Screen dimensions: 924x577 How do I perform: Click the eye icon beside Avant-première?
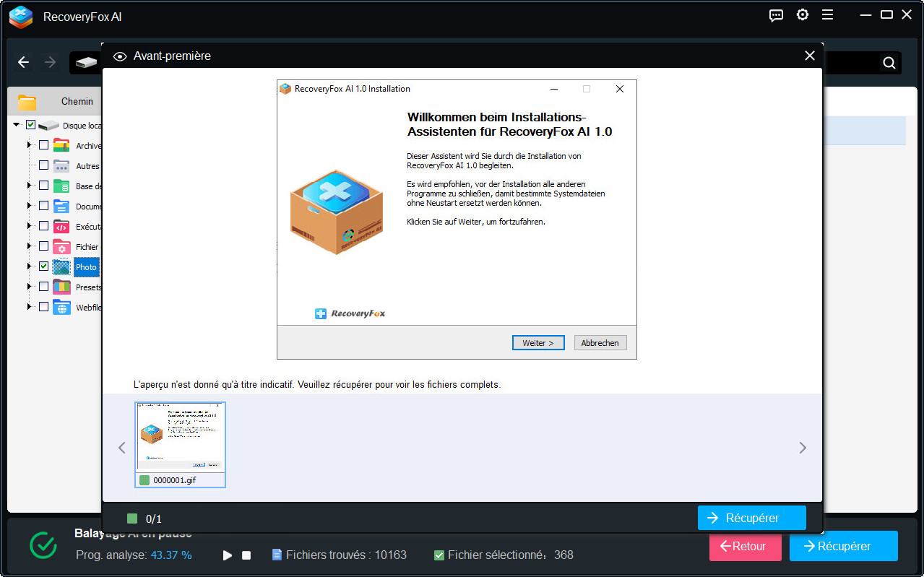120,56
